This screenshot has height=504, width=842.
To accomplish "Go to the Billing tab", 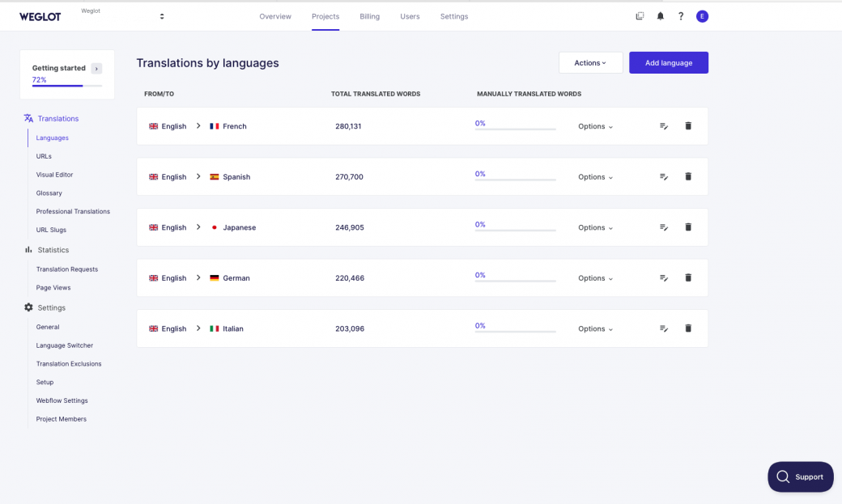I will 369,17.
